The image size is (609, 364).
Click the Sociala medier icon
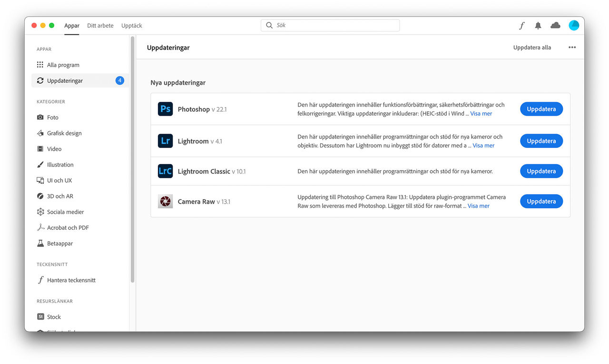[40, 212]
